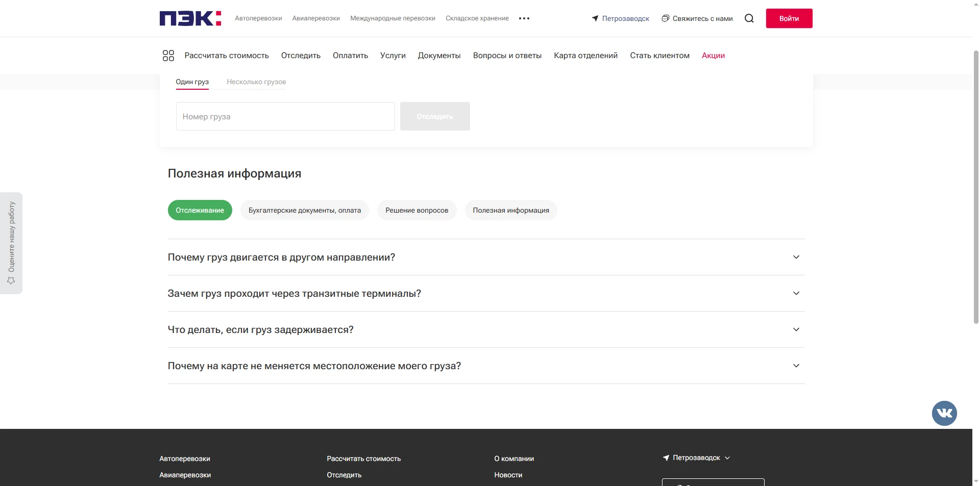Open the VK chat floating button
The width and height of the screenshot is (980, 486).
click(x=944, y=413)
